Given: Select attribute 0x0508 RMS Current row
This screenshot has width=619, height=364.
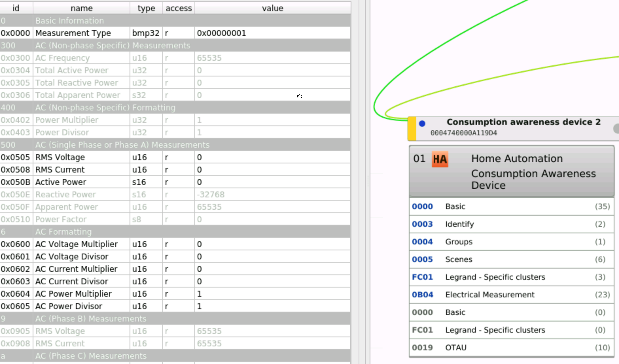Looking at the screenshot, I should click(175, 170).
